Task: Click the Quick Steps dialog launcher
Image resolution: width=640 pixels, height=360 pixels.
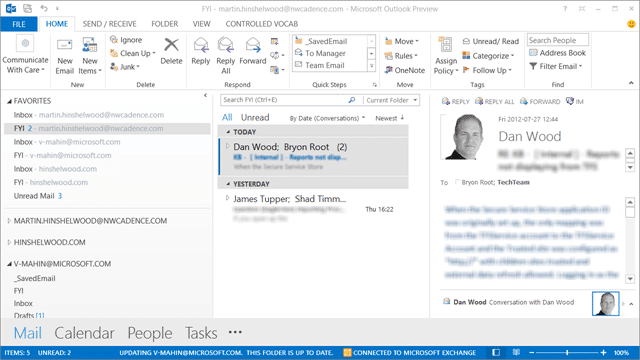Action: click(375, 84)
